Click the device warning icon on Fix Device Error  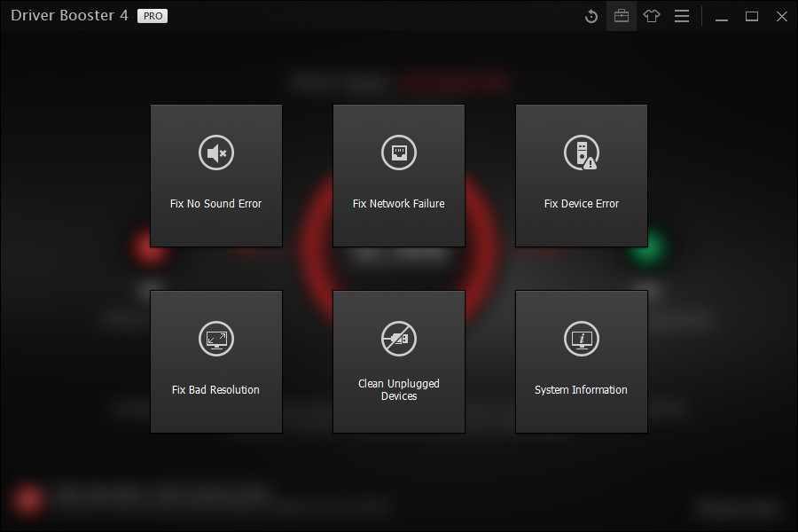tap(581, 152)
